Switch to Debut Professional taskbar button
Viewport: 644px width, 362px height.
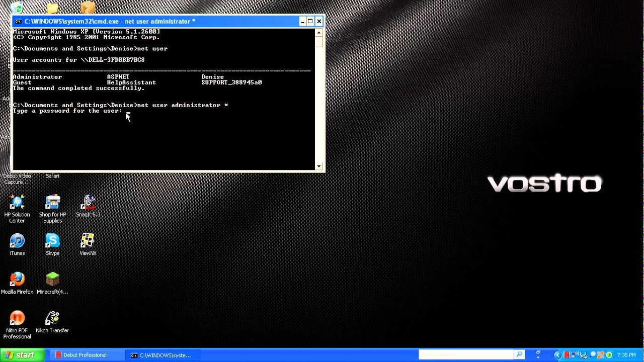coord(87,355)
